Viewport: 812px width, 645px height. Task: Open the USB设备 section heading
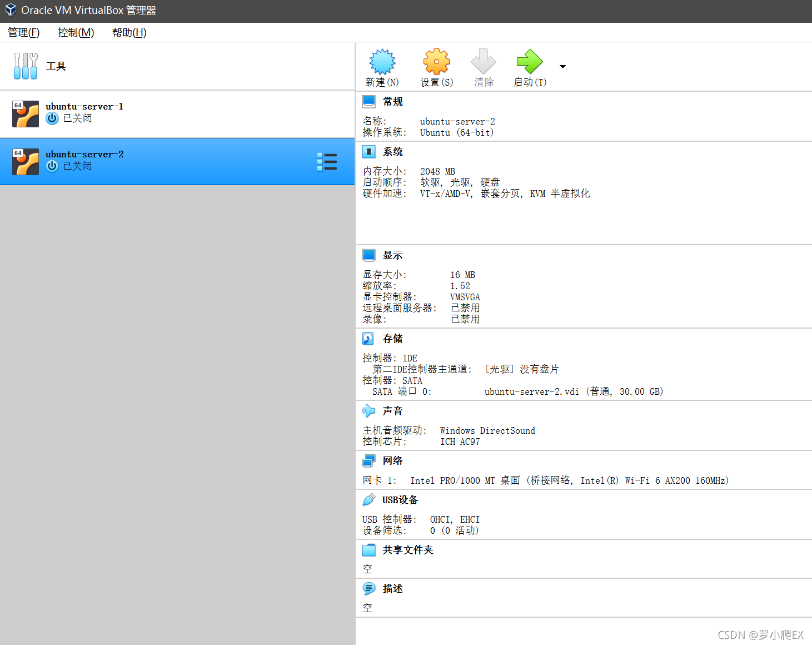click(400, 500)
